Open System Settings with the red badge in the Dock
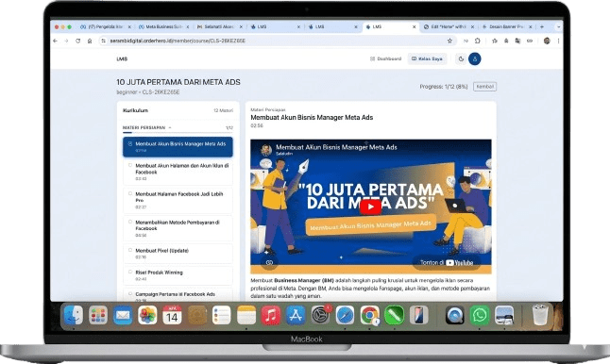 pos(320,315)
